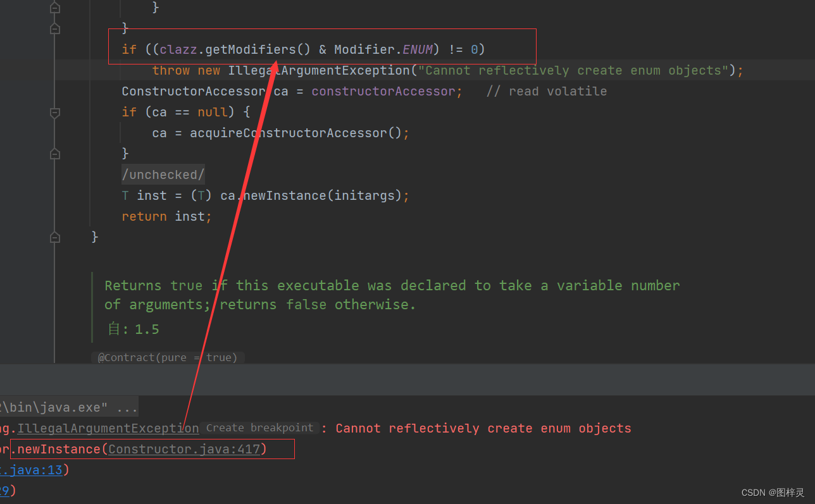Viewport: 815px width, 504px height.
Task: Click the 'Create breakpoint' inlay hint
Action: [x=259, y=428]
